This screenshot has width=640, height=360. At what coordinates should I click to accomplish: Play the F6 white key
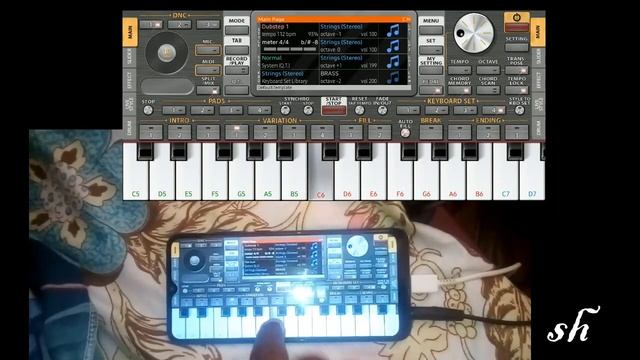(x=400, y=180)
